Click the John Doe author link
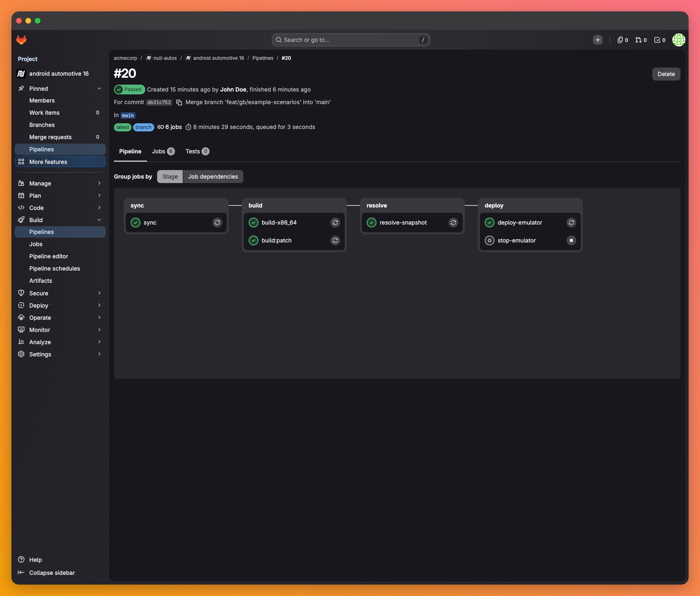Viewport: 700px width, 596px height. (x=233, y=90)
